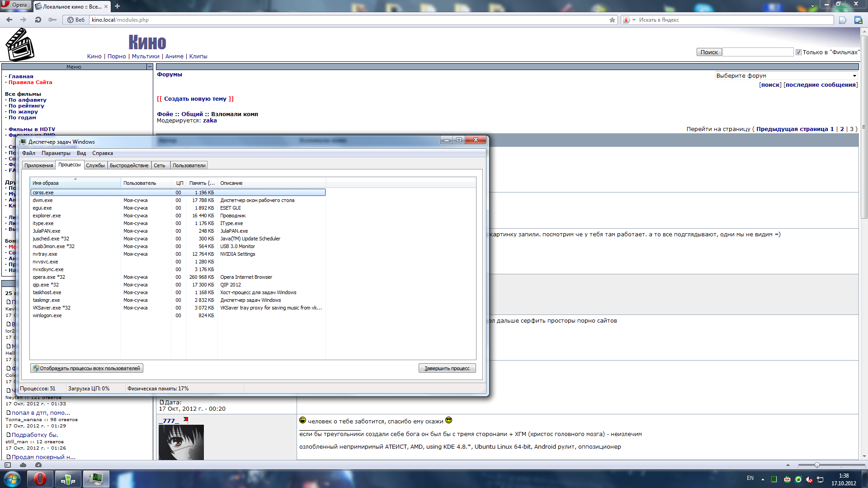Open the Параметры menu in Task Manager
The image size is (868, 488).
tap(56, 153)
